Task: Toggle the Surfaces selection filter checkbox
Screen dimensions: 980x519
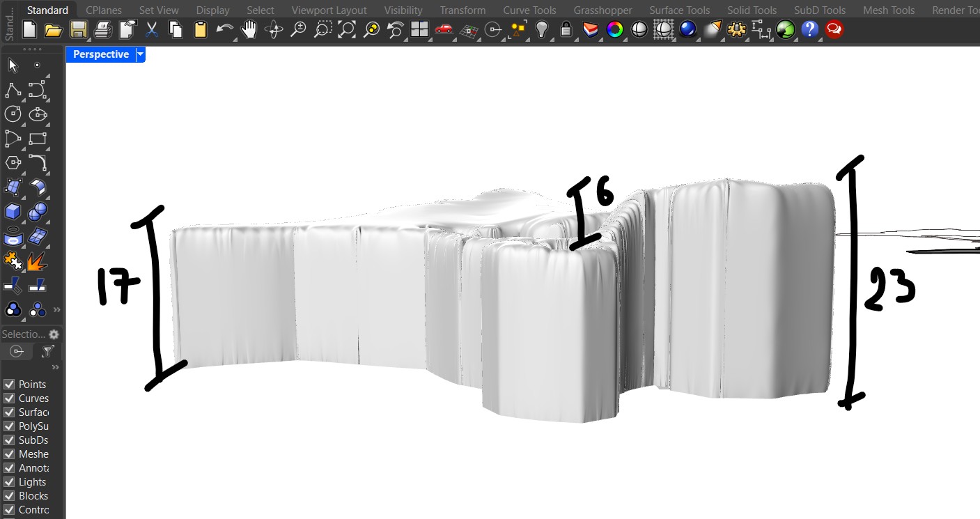Action: click(x=9, y=412)
